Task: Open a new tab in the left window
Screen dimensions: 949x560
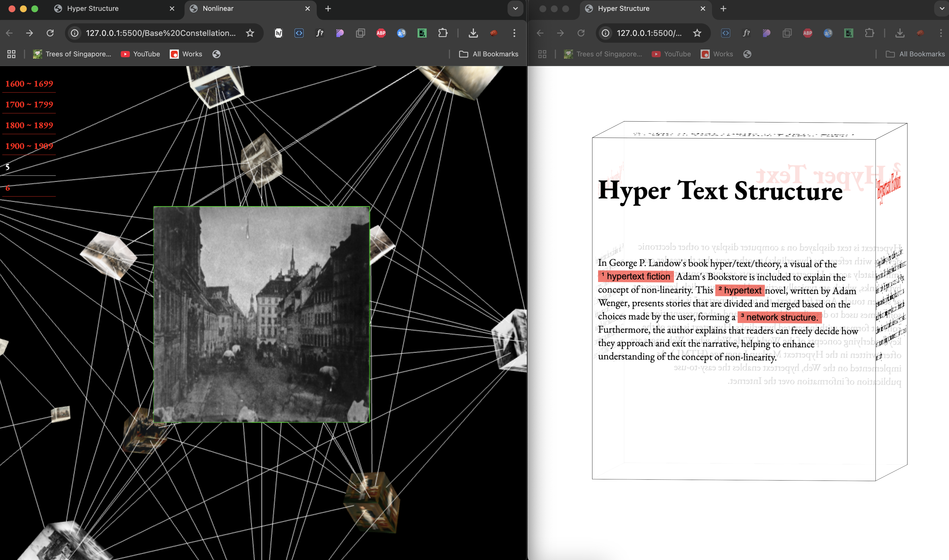Action: coord(328,8)
